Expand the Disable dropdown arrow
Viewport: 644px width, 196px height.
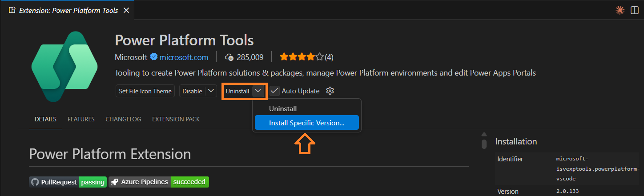211,91
